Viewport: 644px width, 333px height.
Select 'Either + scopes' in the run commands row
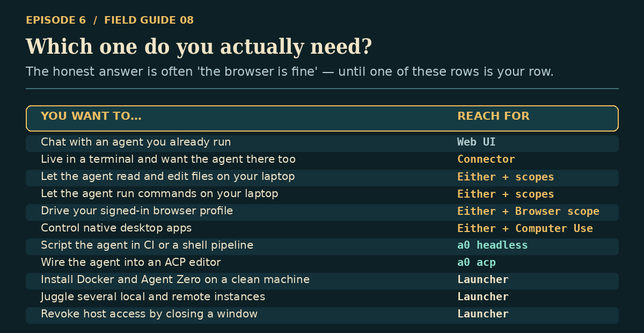click(x=506, y=194)
